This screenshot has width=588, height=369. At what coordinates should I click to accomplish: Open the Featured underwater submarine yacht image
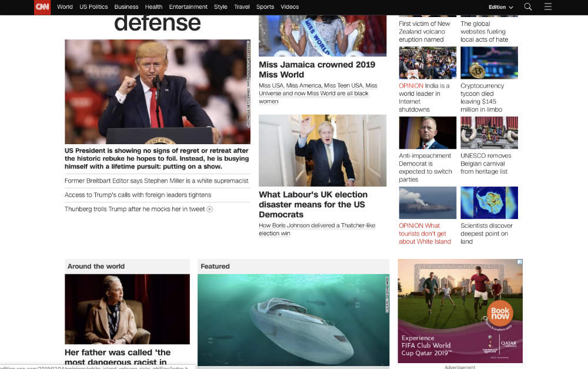pyautogui.click(x=293, y=320)
